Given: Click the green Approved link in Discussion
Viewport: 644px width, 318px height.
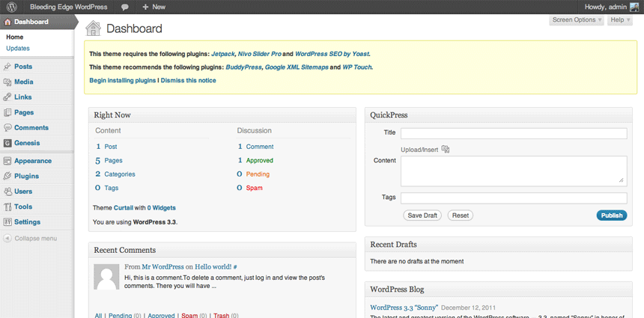Looking at the screenshot, I should point(260,160).
